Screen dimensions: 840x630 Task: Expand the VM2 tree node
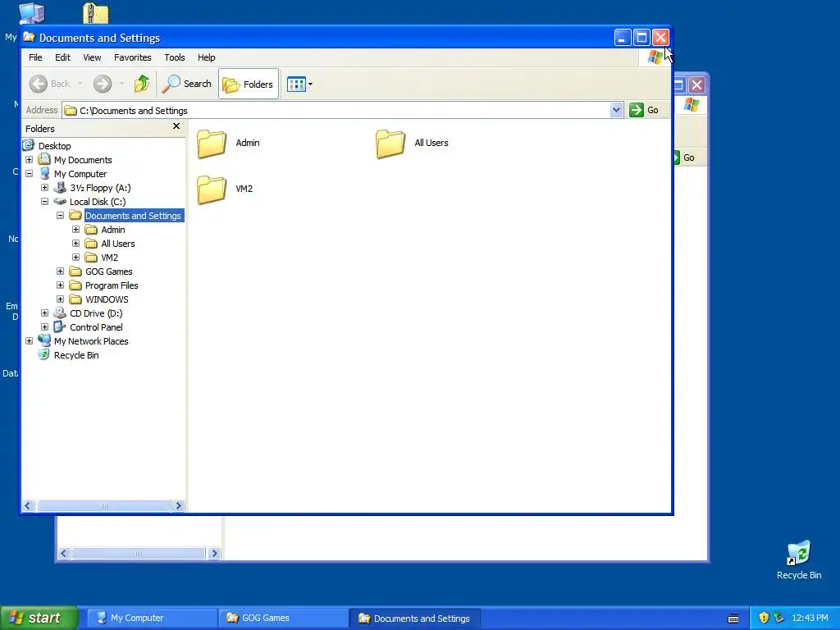coord(75,257)
